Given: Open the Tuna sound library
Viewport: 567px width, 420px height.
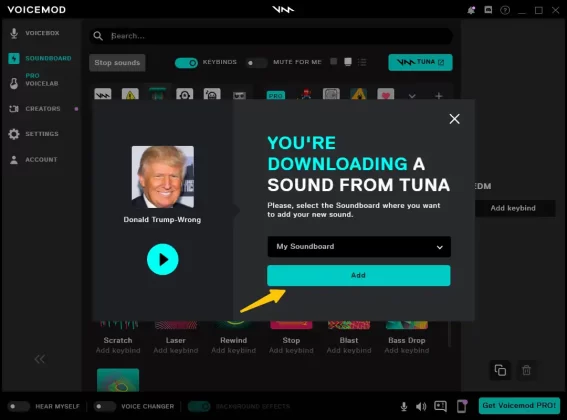Looking at the screenshot, I should [x=420, y=63].
